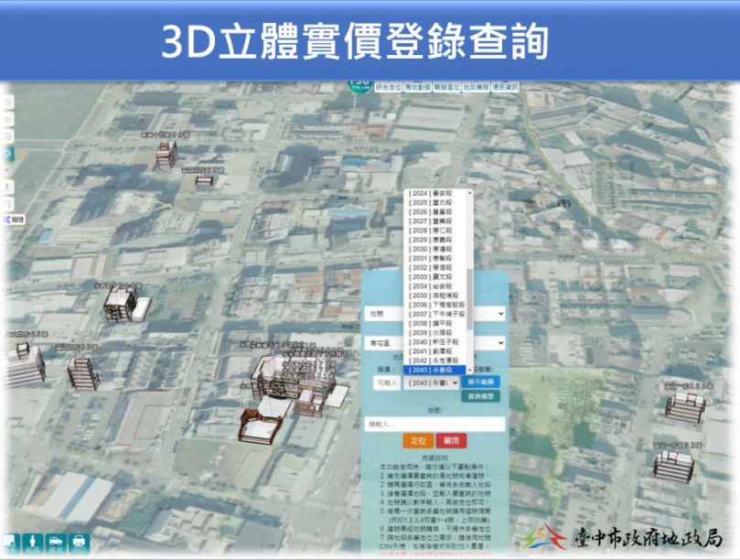This screenshot has width=740, height=560.
Task: Click the car icon in the bottom-left toolbar
Action: click(x=56, y=541)
